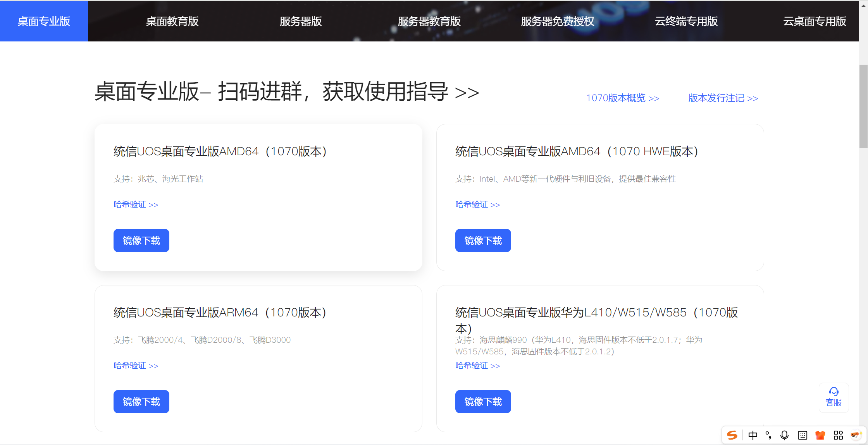Download image for AMD64 1070 HWE版本
Image resolution: width=868 pixels, height=445 pixels.
(483, 241)
